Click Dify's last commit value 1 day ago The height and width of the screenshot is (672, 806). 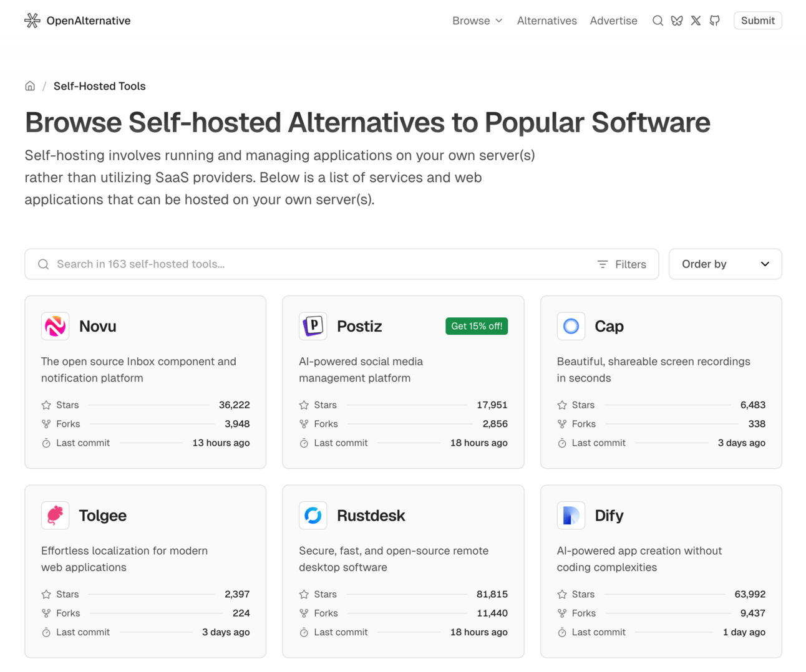coord(744,633)
